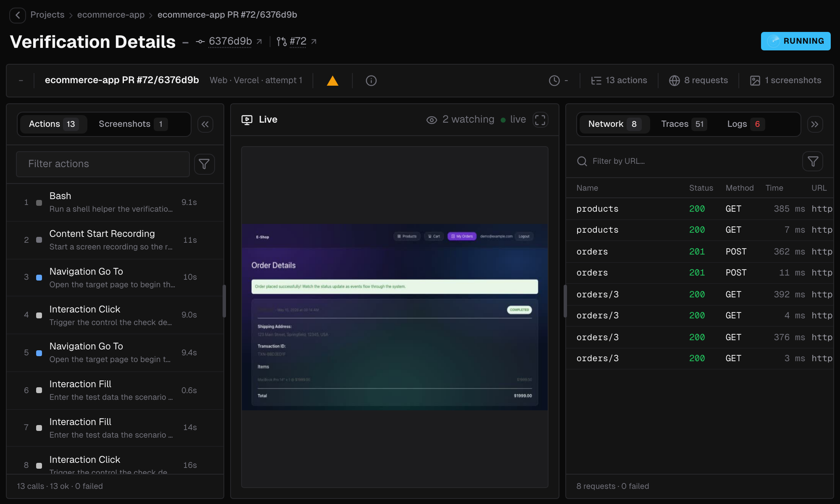
Task: Click the 13 actions summary
Action: click(x=619, y=80)
